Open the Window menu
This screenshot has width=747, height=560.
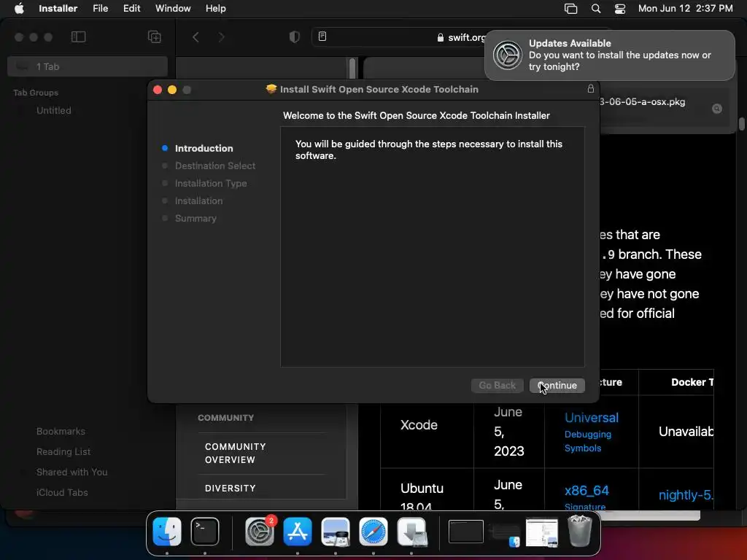pyautogui.click(x=173, y=9)
